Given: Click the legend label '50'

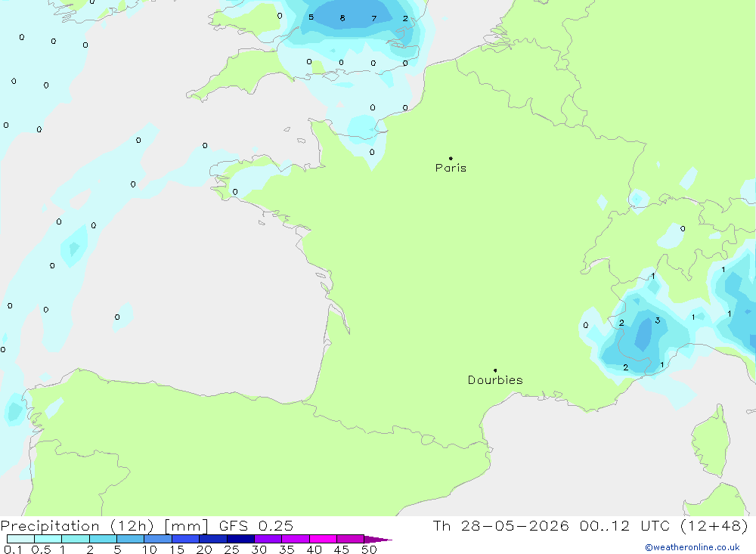Looking at the screenshot, I should pyautogui.click(x=369, y=549).
